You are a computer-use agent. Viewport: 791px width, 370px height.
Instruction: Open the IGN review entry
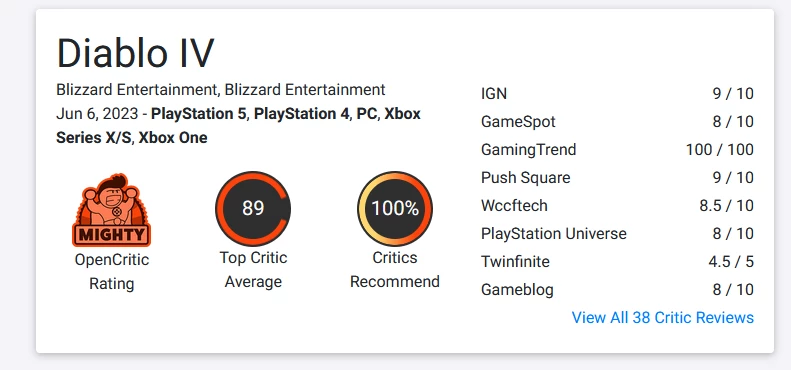click(x=617, y=94)
